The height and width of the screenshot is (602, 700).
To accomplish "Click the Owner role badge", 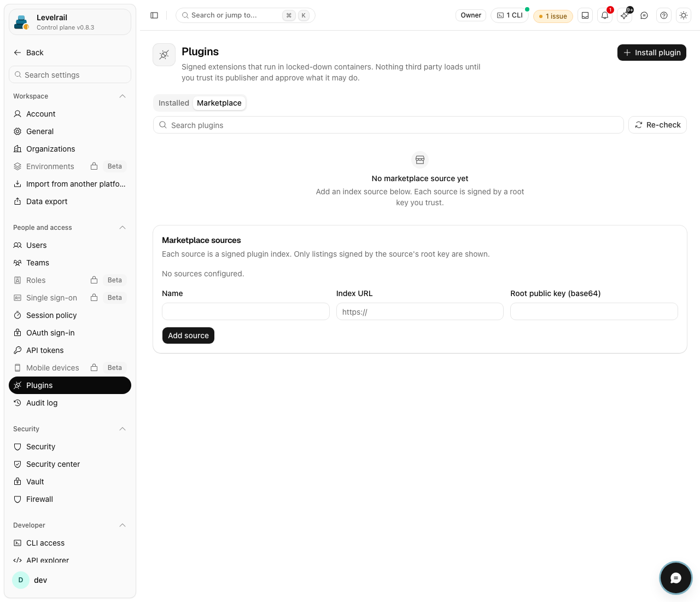I will [471, 15].
